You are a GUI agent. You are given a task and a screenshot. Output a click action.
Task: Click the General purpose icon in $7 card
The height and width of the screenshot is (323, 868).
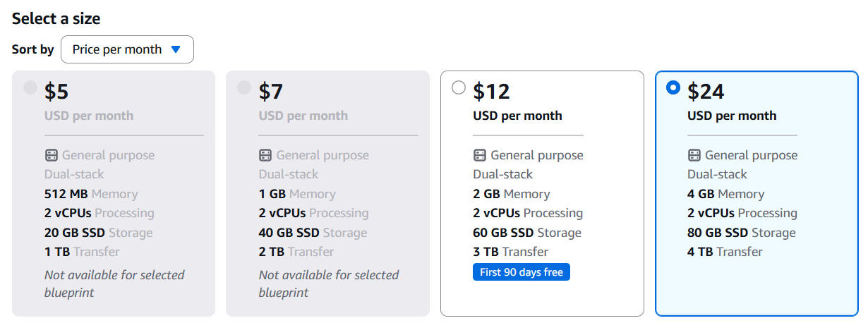pos(265,155)
